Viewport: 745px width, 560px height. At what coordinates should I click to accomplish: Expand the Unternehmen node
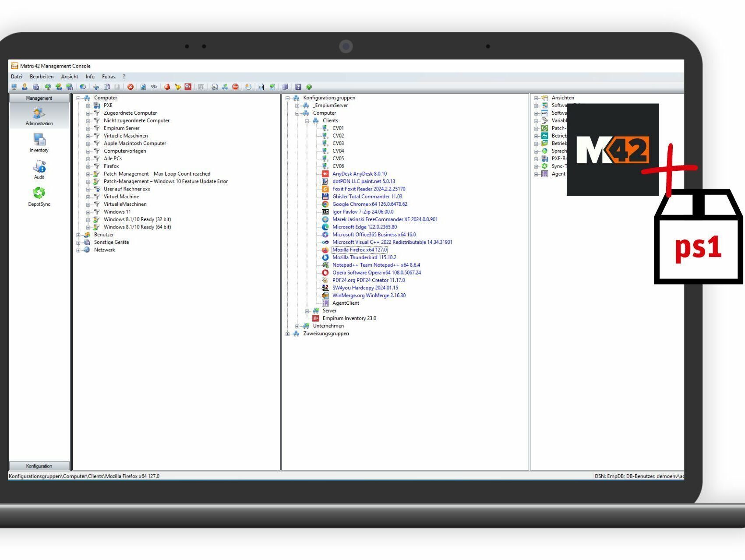pos(297,326)
